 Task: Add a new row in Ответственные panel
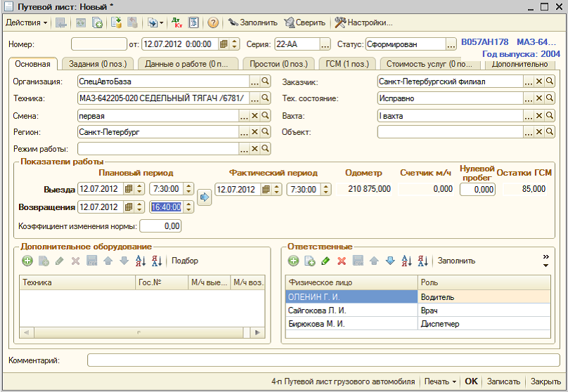coord(295,261)
